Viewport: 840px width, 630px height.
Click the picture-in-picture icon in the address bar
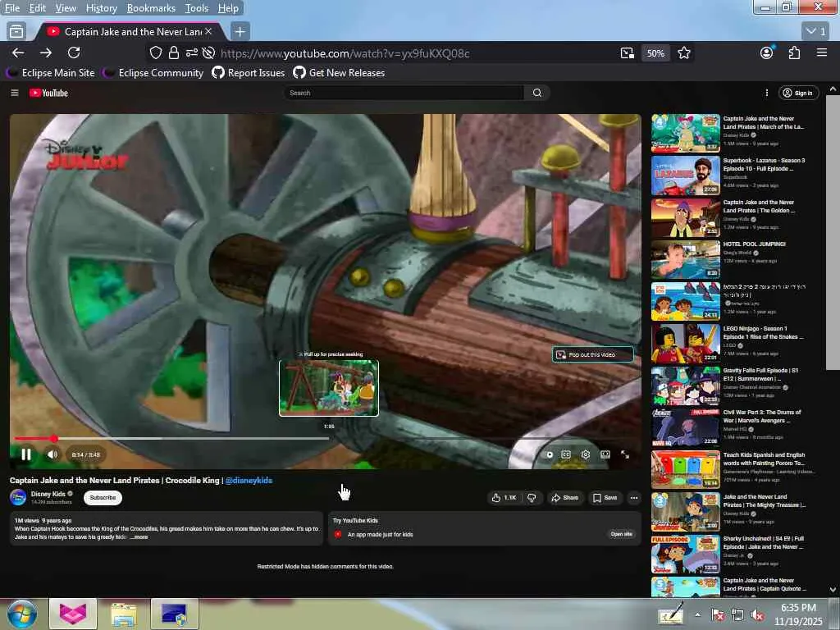(628, 53)
